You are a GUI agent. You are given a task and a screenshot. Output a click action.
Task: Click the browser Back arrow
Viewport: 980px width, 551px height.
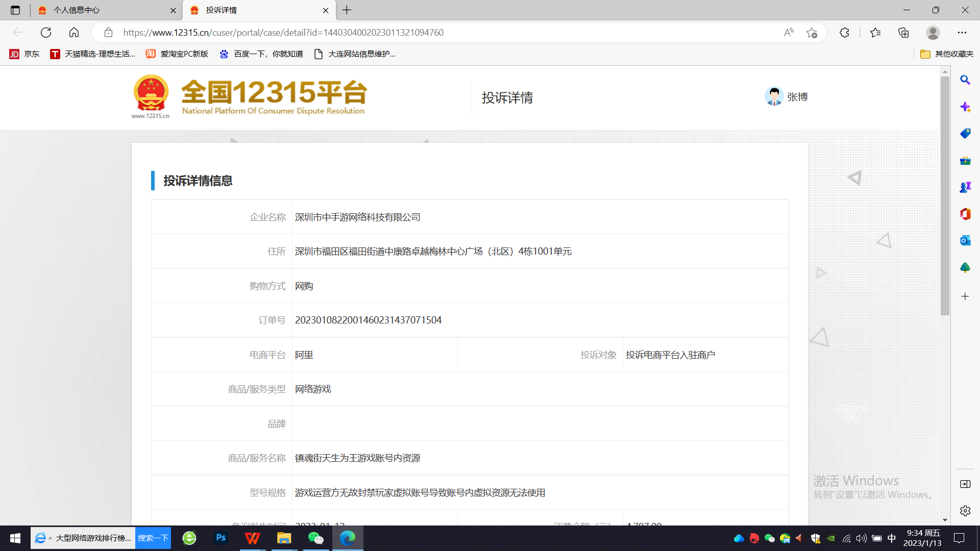click(18, 33)
